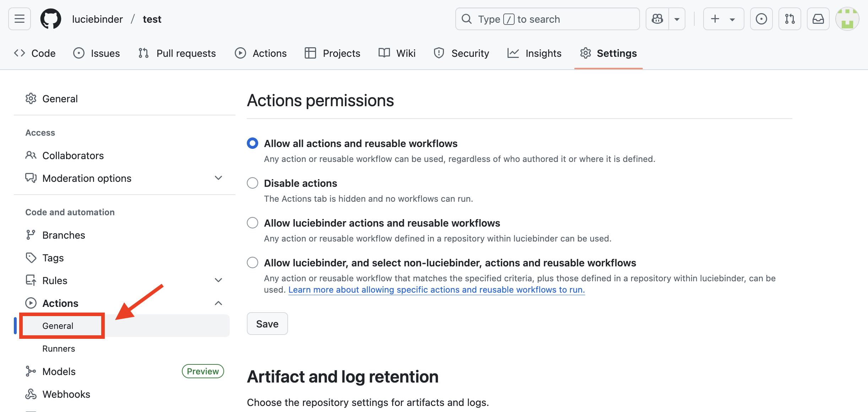Open pull requests icon in header
Screen dimensions: 868x412
790,19
